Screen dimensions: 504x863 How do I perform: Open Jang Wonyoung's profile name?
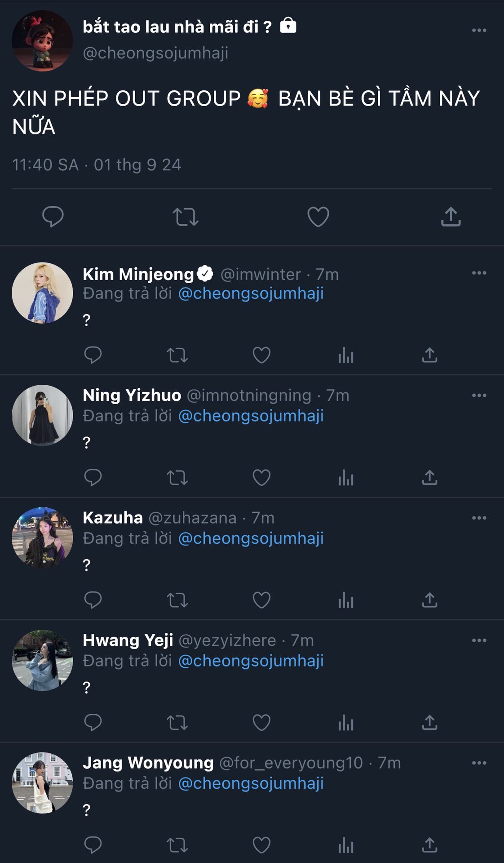148,763
